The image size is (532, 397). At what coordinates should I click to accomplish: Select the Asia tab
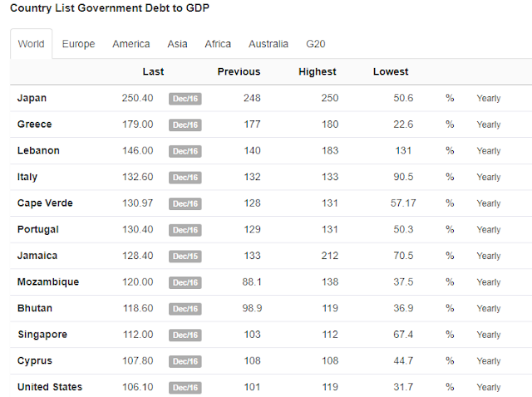pyautogui.click(x=177, y=44)
